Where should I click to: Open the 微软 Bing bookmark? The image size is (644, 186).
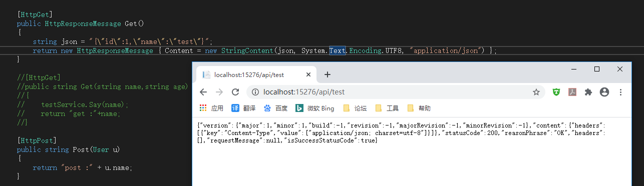point(314,108)
